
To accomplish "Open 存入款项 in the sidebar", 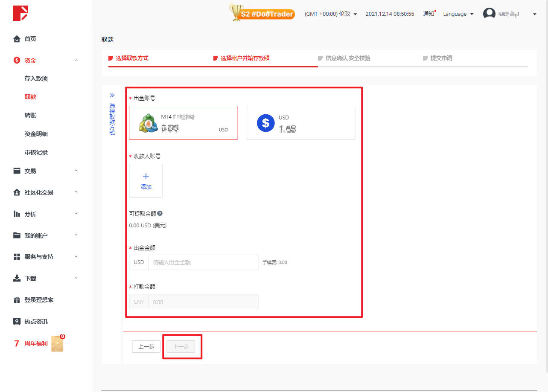I will point(36,78).
